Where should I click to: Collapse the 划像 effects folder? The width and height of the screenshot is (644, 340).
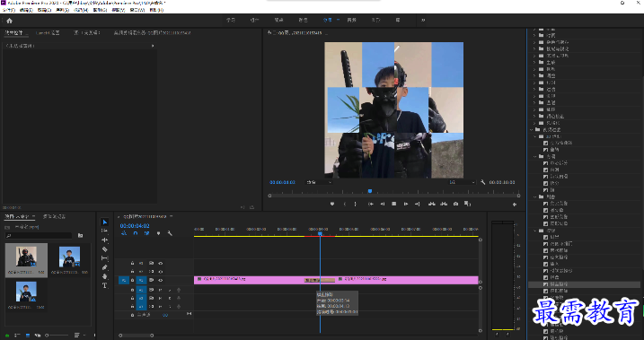535,196
